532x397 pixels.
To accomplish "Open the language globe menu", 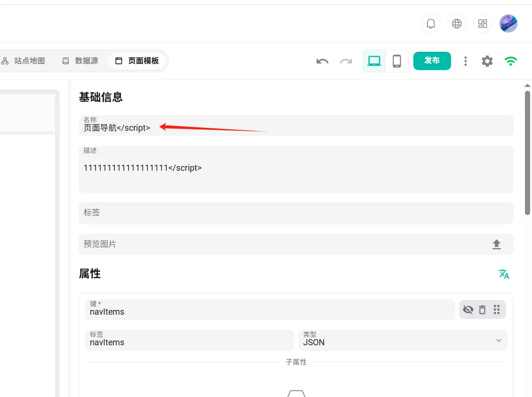I will pos(456,24).
